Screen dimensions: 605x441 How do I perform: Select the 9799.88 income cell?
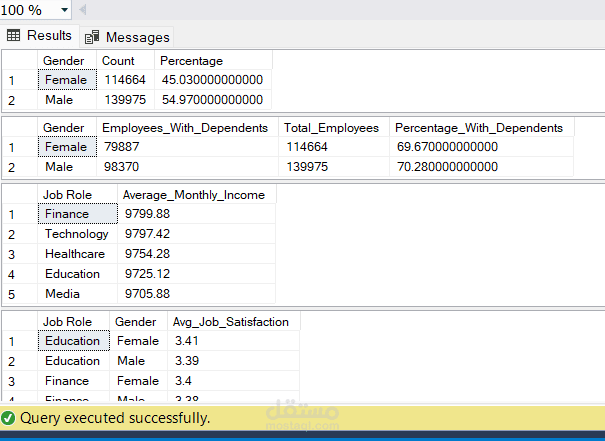[197, 214]
